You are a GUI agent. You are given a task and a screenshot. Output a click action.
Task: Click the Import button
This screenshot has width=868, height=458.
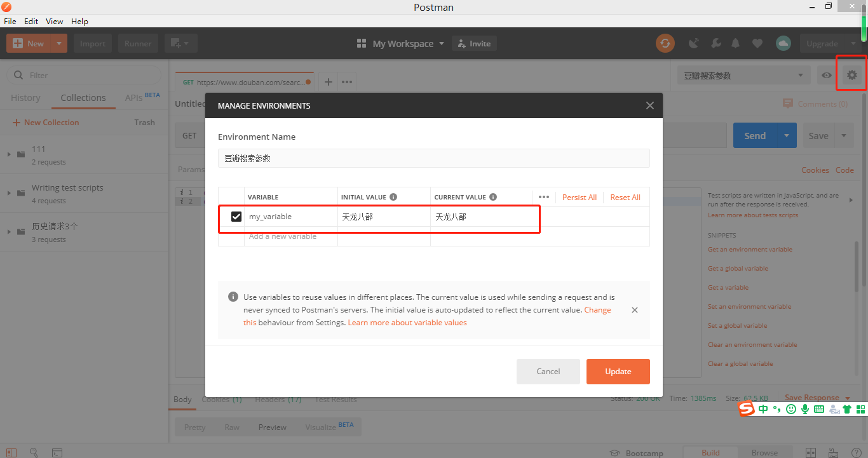(x=93, y=43)
